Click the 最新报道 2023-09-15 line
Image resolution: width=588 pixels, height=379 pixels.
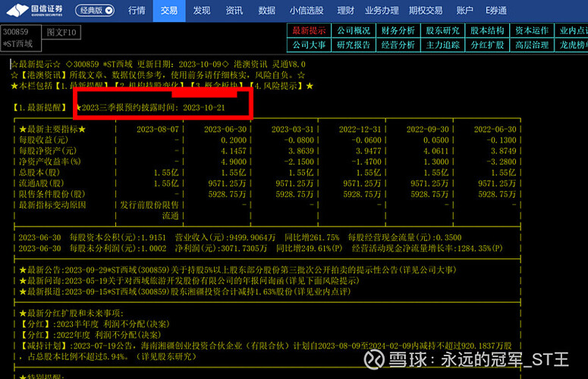[x=185, y=292]
